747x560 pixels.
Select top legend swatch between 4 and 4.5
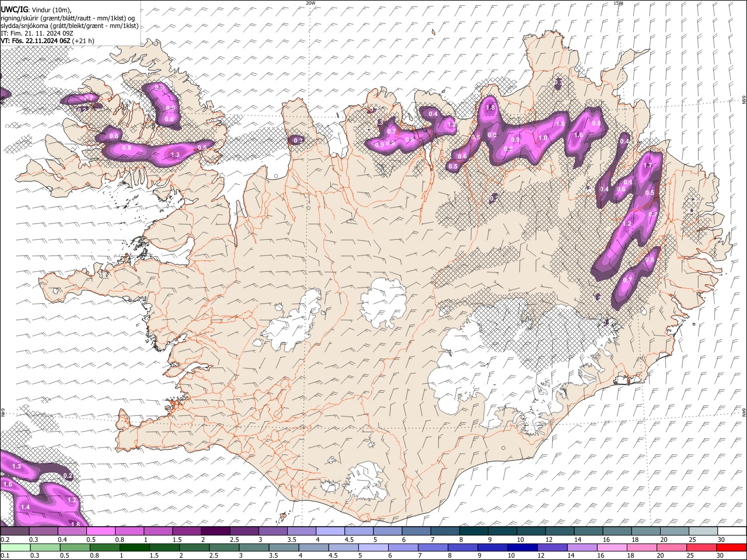point(330,531)
